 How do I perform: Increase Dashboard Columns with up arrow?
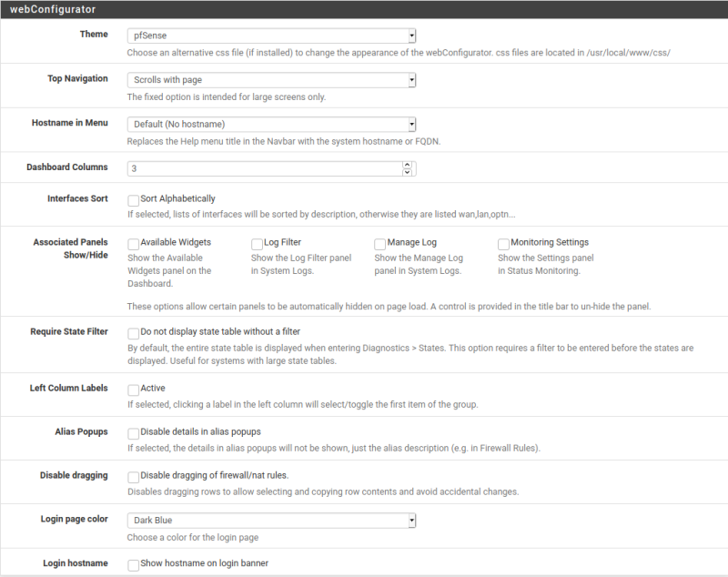[x=407, y=165]
